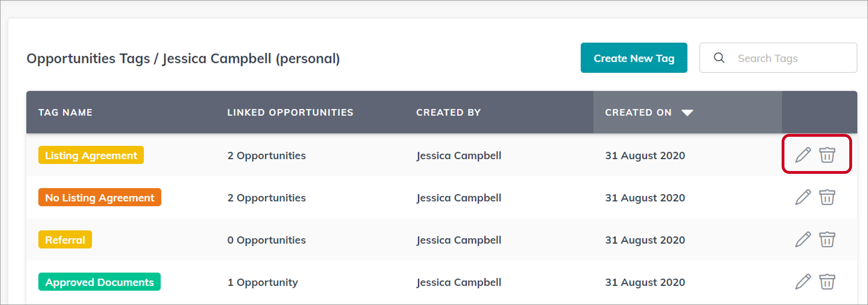This screenshot has height=305, width=868.
Task: Select the yellow Listing Agreement tag label
Action: [91, 155]
